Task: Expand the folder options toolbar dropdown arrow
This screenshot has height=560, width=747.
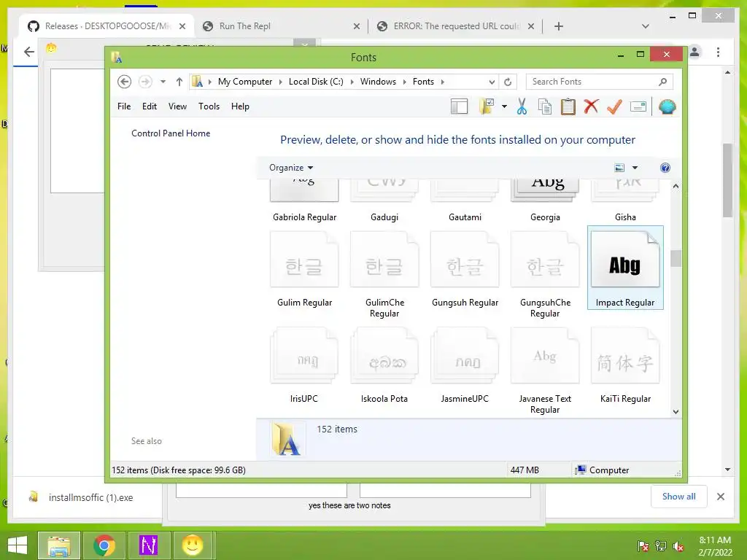Action: pyautogui.click(x=504, y=106)
